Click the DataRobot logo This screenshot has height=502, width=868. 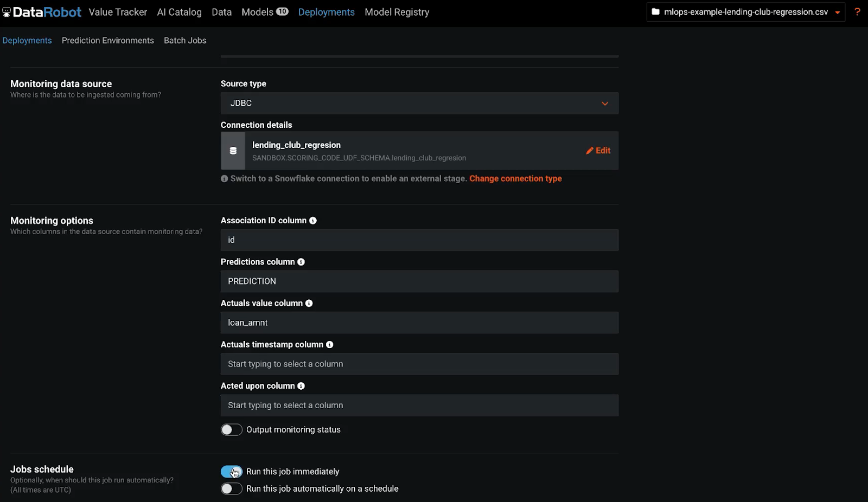(x=42, y=12)
